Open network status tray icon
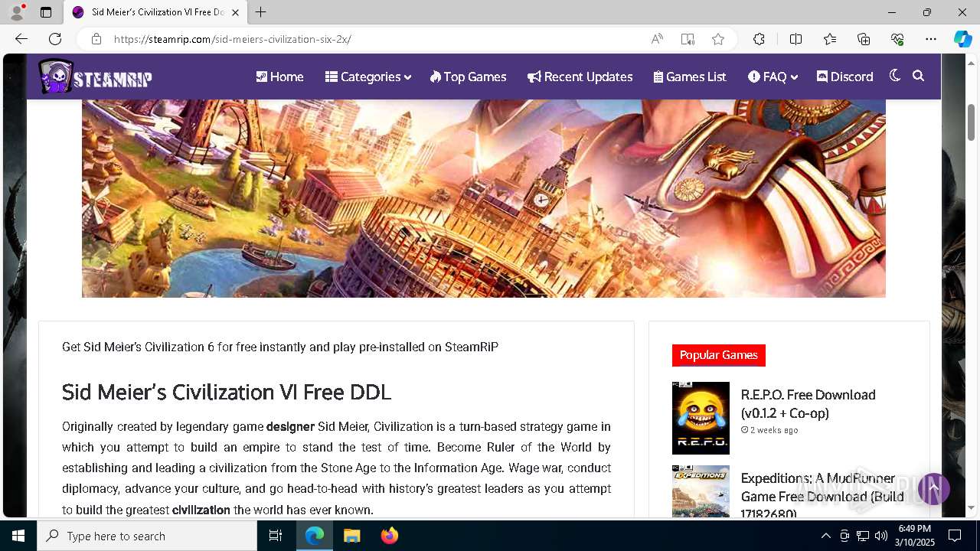This screenshot has height=551, width=980. pos(863,536)
